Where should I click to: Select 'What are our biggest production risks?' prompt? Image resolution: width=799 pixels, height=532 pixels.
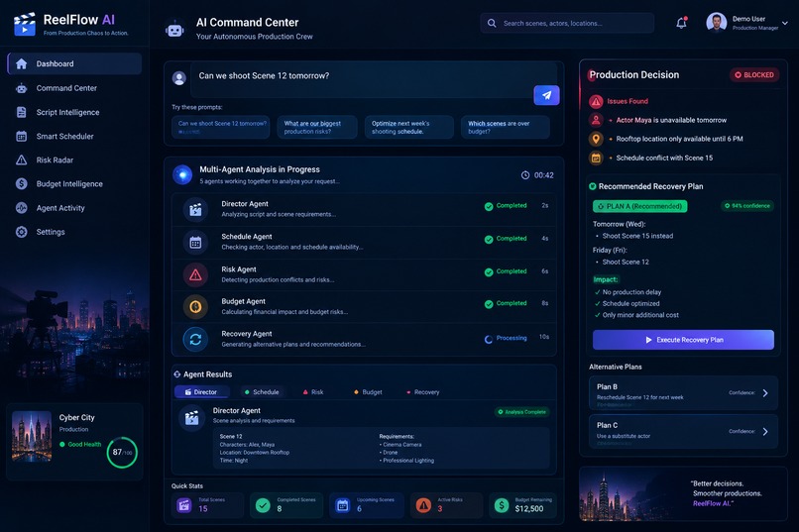click(x=317, y=127)
